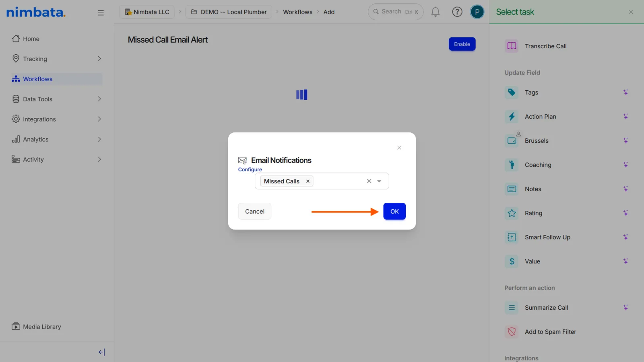Clear all selections in the dropdown

pos(369,181)
